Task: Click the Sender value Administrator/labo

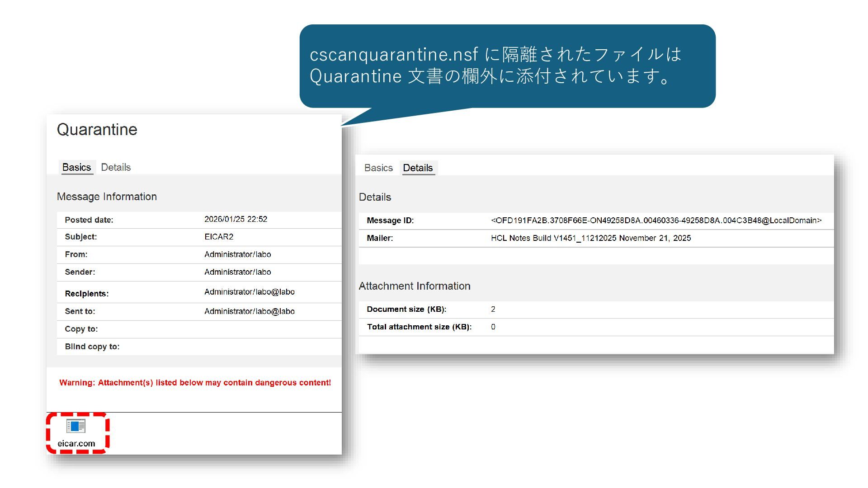Action: (237, 272)
